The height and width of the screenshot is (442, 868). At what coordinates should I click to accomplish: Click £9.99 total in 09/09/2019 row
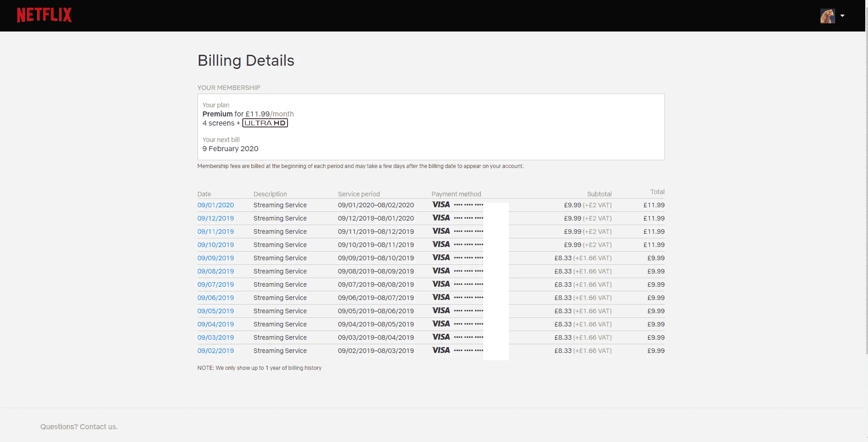coord(656,258)
